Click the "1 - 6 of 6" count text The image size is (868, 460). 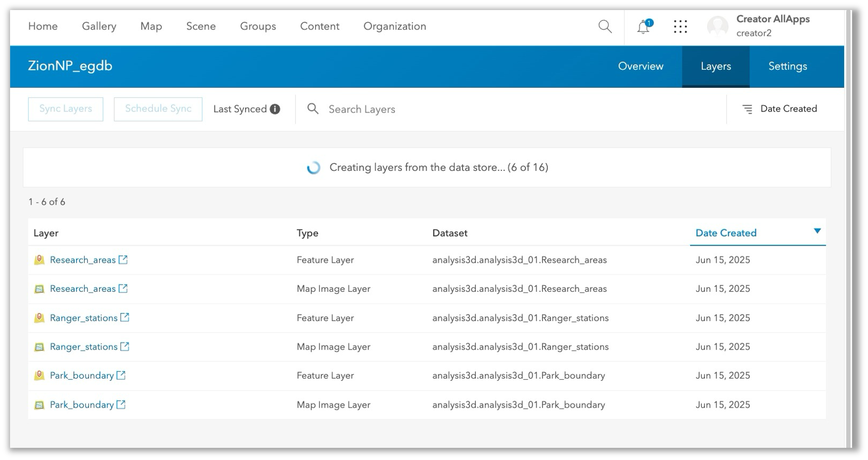pyautogui.click(x=47, y=202)
